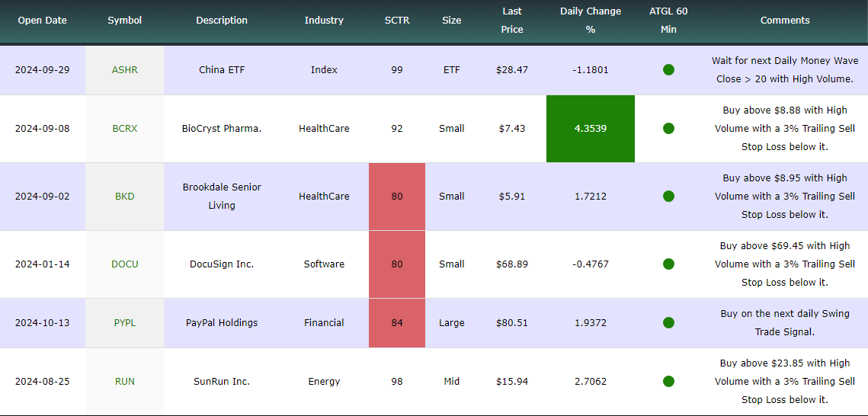Click the red SCTR cell showing 84
This screenshot has height=416, width=868.
(x=397, y=323)
